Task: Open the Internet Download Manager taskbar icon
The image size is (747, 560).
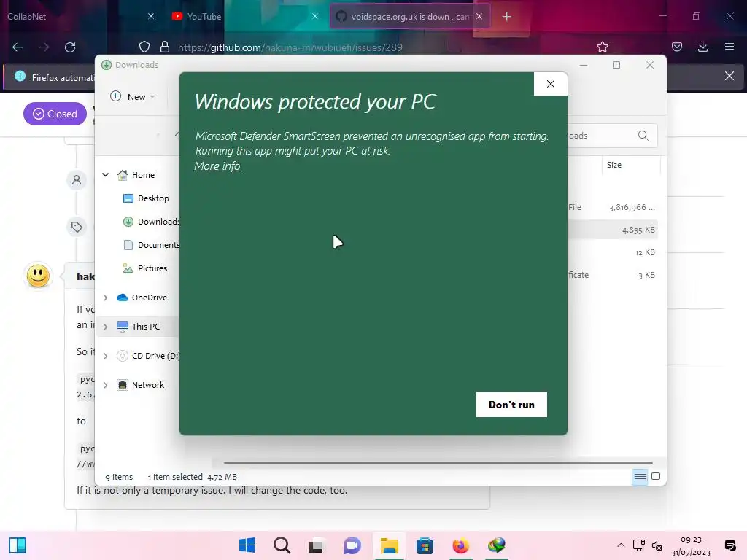Action: (496, 545)
